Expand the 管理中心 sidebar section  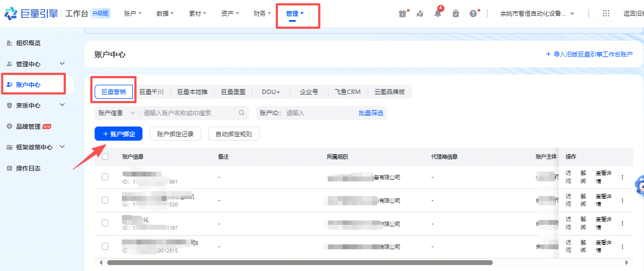coord(62,64)
